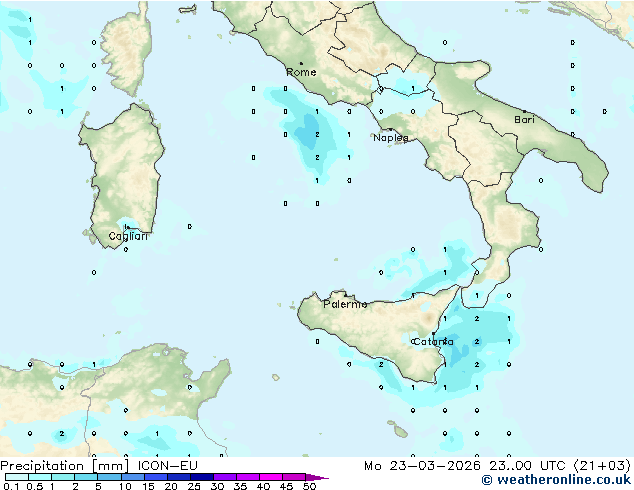Select the 2–5 mm legend swatch

click(x=86, y=477)
